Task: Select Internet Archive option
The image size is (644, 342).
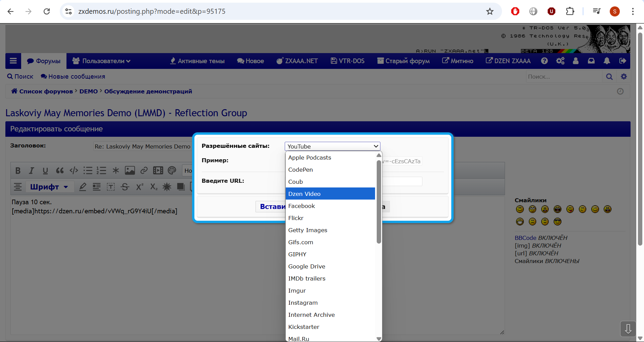Action: pyautogui.click(x=330, y=315)
